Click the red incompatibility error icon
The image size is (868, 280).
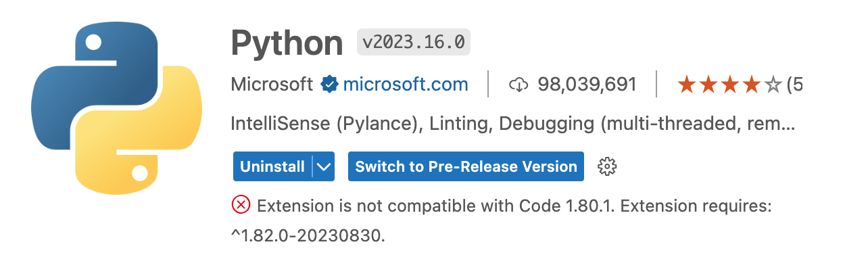tap(241, 205)
